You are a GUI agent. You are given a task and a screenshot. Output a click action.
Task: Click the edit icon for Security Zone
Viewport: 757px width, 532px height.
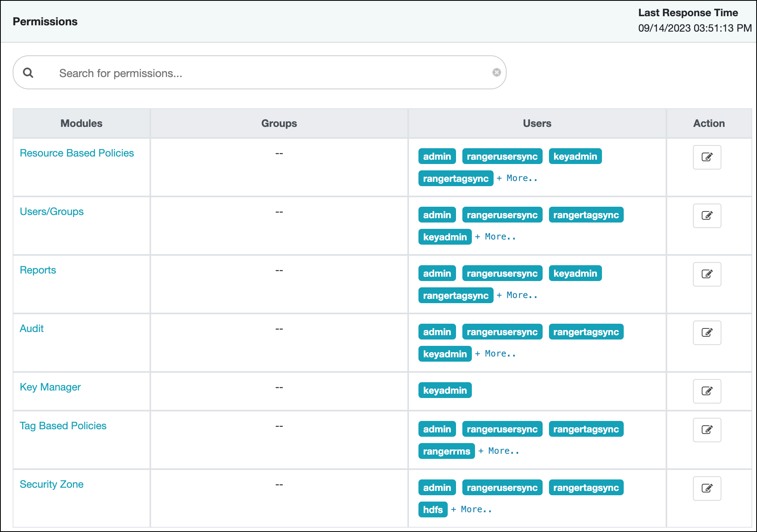point(707,489)
